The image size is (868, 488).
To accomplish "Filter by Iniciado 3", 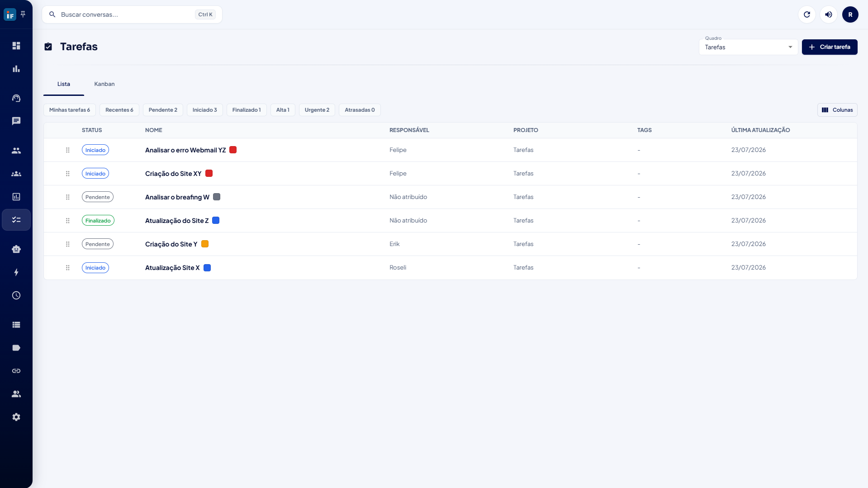I will point(204,110).
